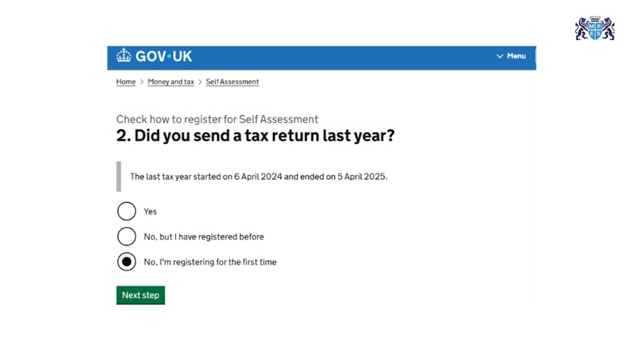The height and width of the screenshot is (341, 644).
Task: Click 'No, but I have registered before' label
Action: [x=204, y=236]
